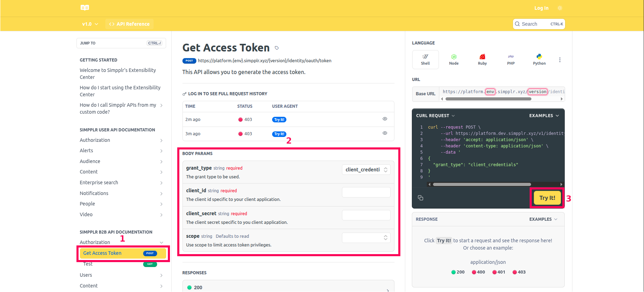Viewport: 644px width, 292px height.
Task: Open Examples dropdown in Response panel
Action: pyautogui.click(x=543, y=219)
